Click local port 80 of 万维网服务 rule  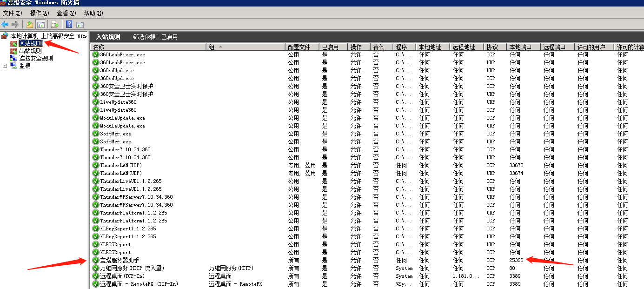pyautogui.click(x=512, y=268)
